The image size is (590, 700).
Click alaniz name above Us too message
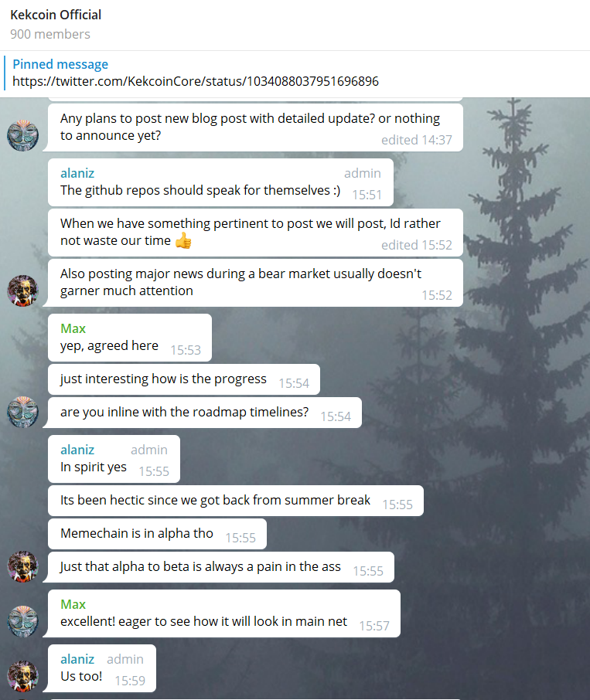tap(77, 659)
